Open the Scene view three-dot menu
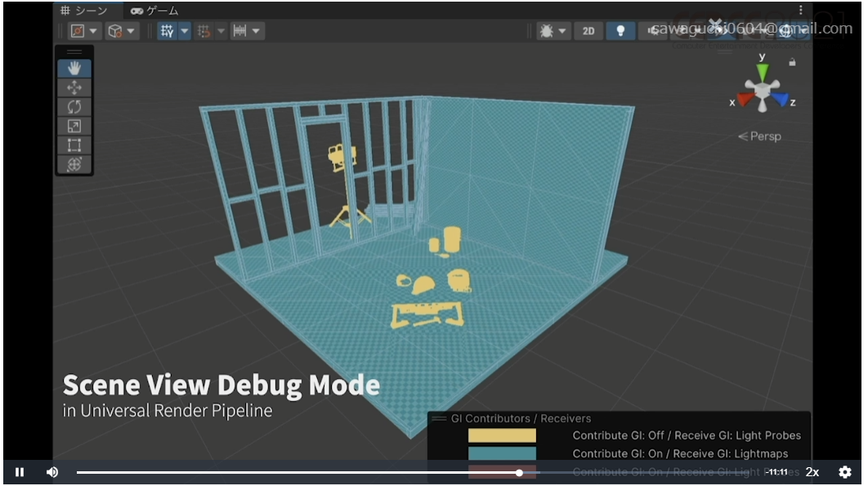868x486 pixels. (800, 10)
